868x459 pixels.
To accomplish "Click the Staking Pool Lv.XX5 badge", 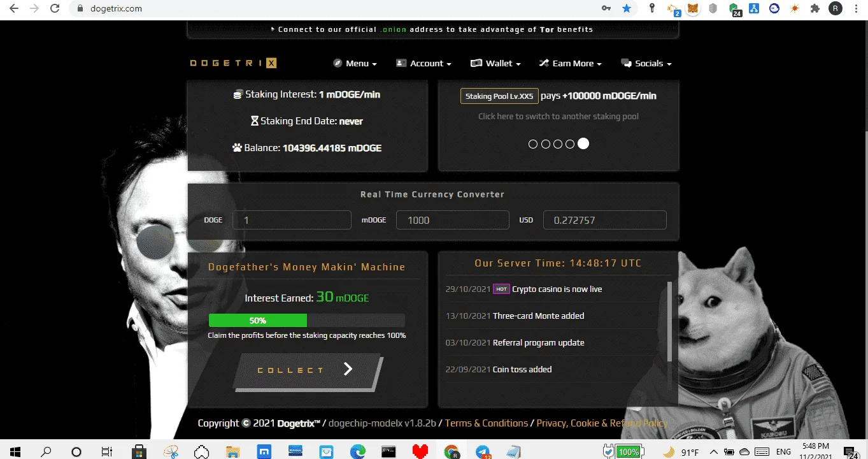I will (499, 96).
